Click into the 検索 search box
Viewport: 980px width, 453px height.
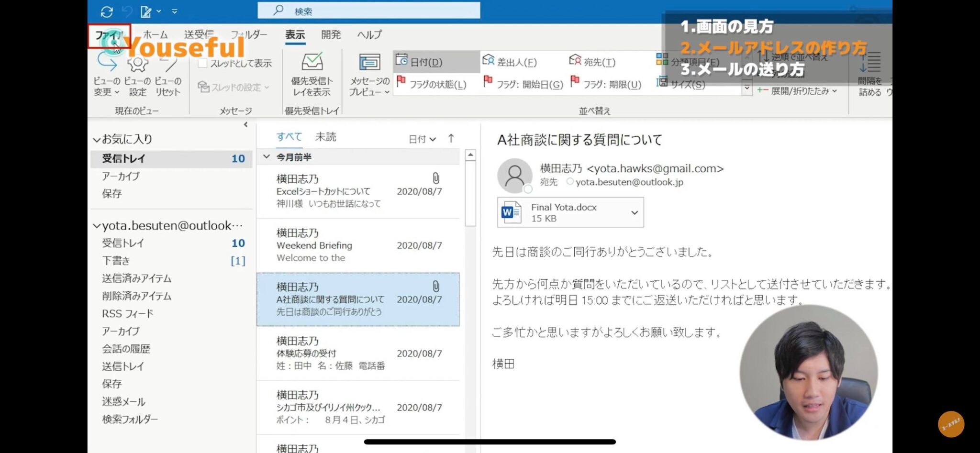[368, 11]
